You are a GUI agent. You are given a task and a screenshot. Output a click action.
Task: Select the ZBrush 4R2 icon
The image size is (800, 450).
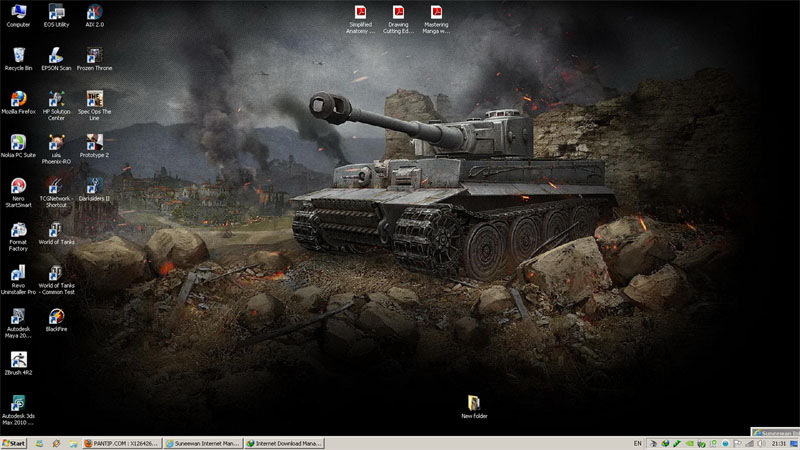tap(18, 363)
